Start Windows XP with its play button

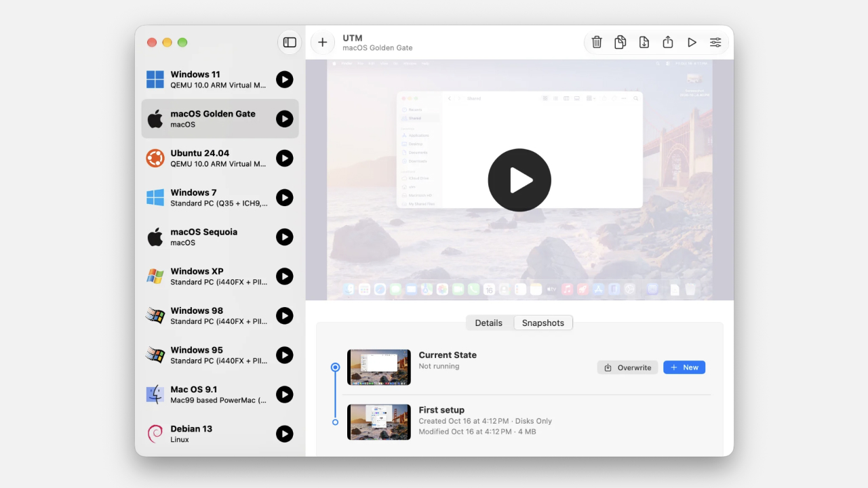tap(285, 276)
